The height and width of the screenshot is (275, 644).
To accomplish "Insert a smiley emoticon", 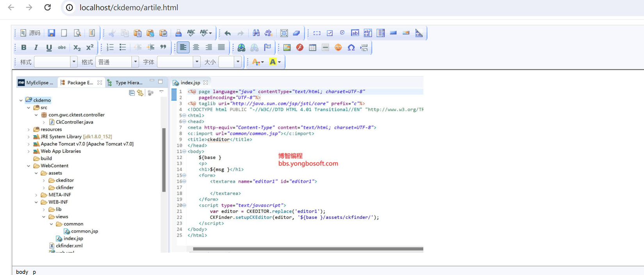I will click(338, 48).
